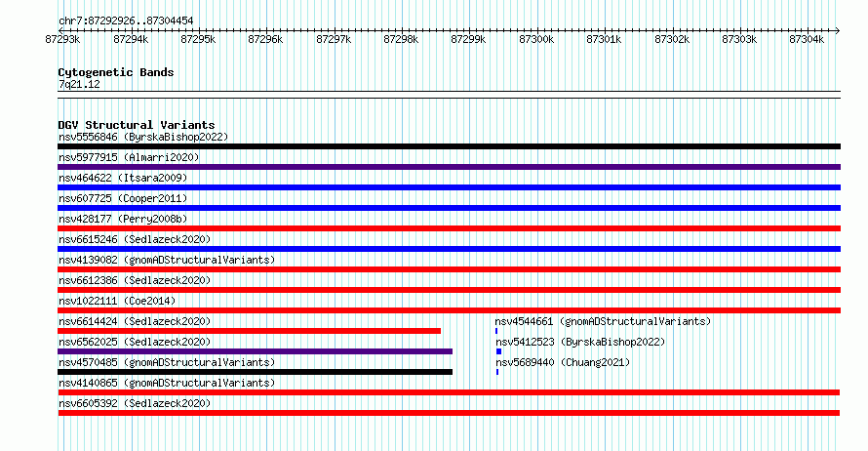Image resolution: width=868 pixels, height=451 pixels.
Task: Select the blue bar under nsv607725
Action: [449, 208]
